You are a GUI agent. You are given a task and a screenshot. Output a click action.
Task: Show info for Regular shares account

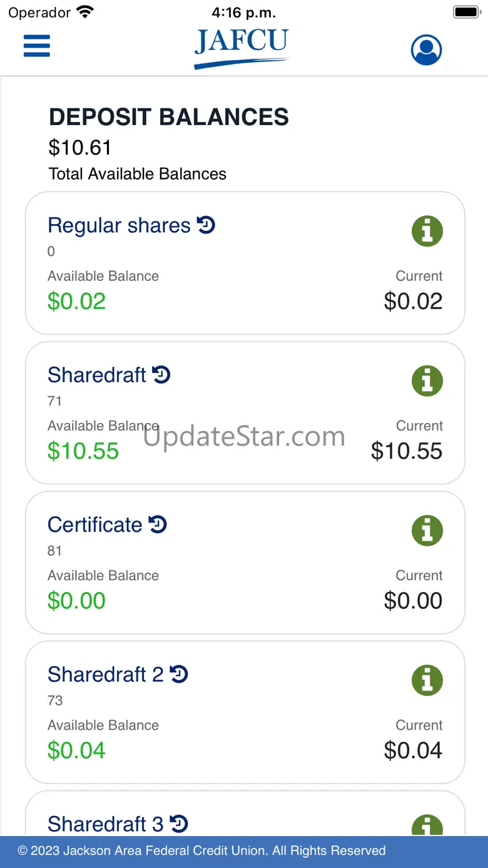[427, 231]
